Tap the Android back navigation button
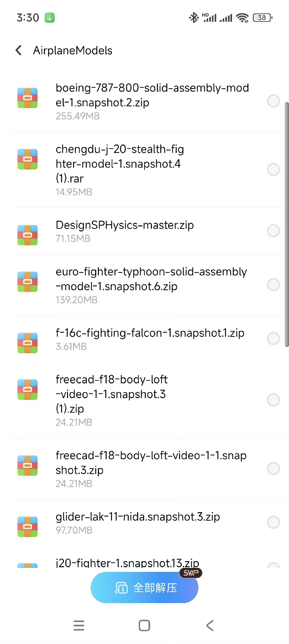Viewport: 289px width, 644px height. point(210,626)
